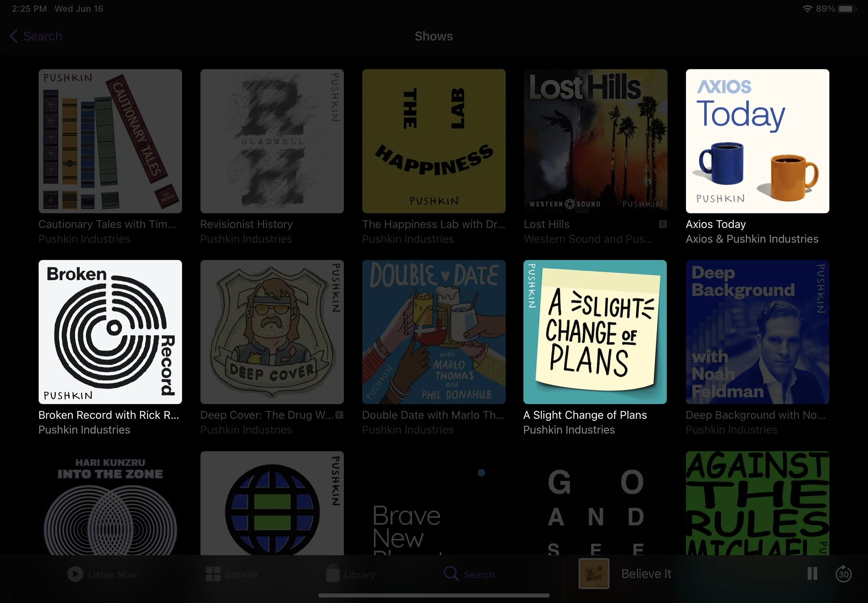Viewport: 868px width, 603px height.
Task: Open A Slight Change of Plans artwork
Action: (595, 332)
